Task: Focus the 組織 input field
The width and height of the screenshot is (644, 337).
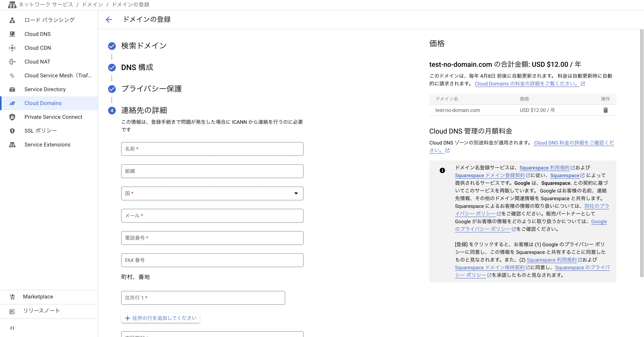Action: click(212, 171)
